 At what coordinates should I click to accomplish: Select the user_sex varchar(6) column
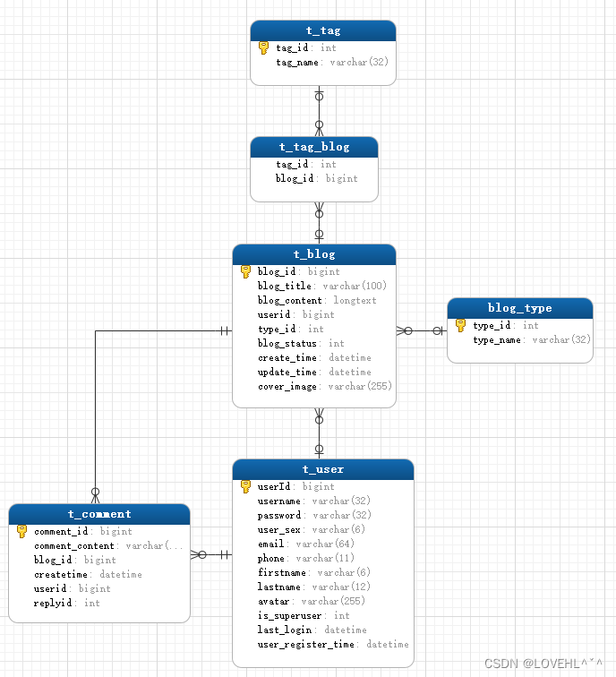tap(312, 529)
